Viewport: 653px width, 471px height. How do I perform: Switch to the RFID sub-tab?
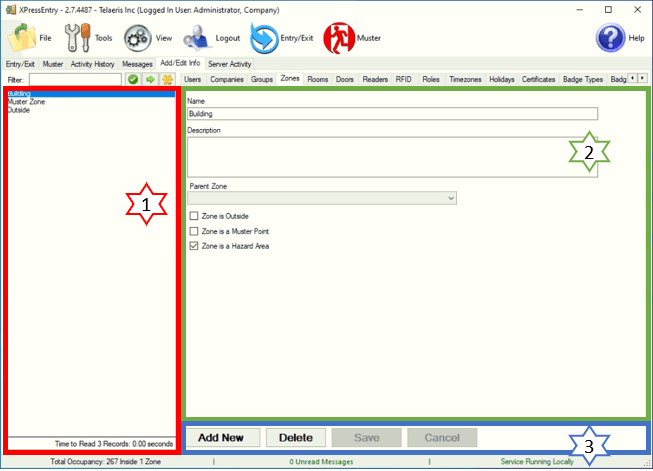404,79
